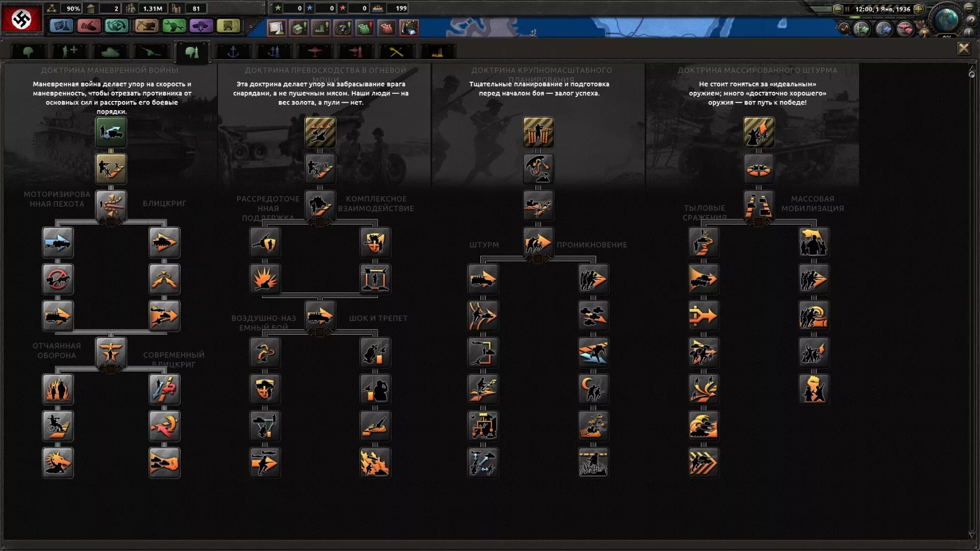980x551 pixels.
Task: Open the Construction crane screen
Action: (x=146, y=26)
